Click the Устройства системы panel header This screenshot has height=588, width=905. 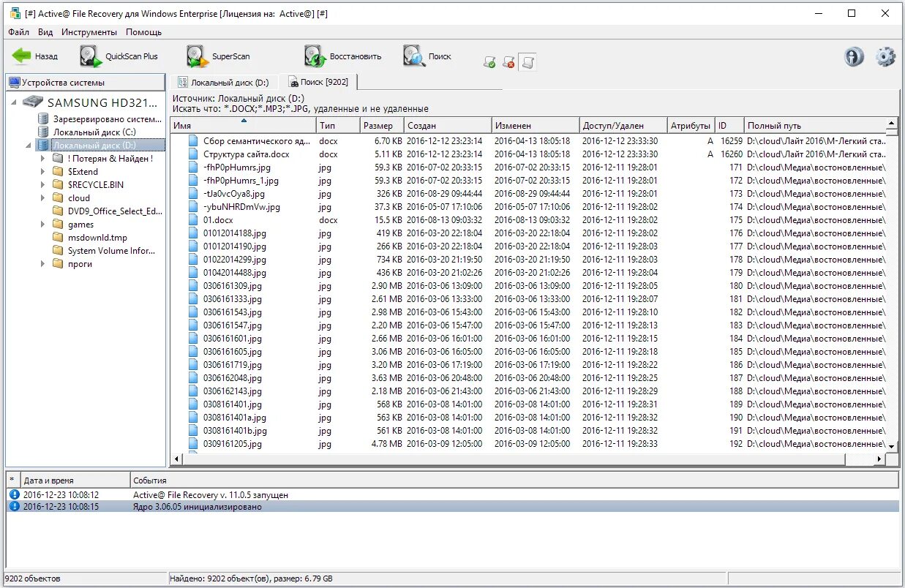[x=85, y=83]
